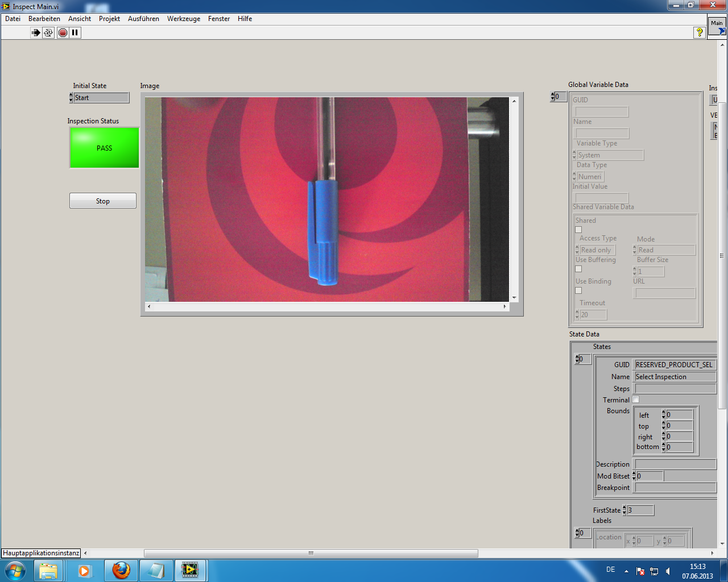Open the Fenster menu
Viewport: 728px width, 582px height.
tap(219, 19)
